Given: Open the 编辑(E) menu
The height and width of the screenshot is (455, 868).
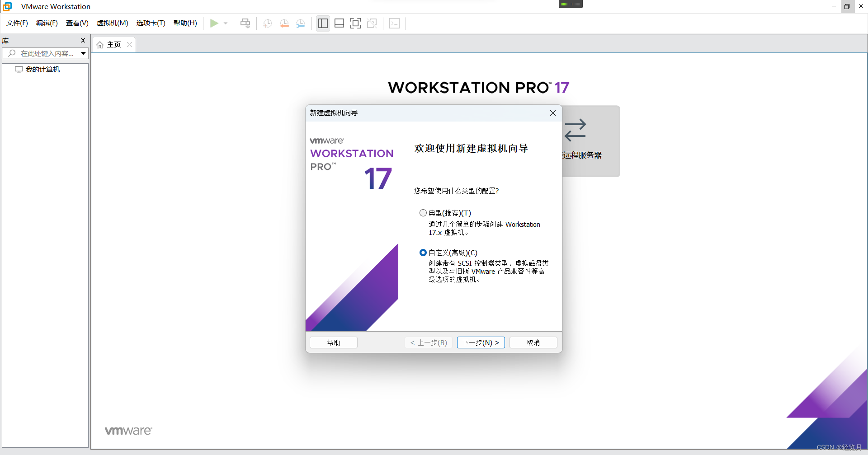Looking at the screenshot, I should (x=47, y=23).
